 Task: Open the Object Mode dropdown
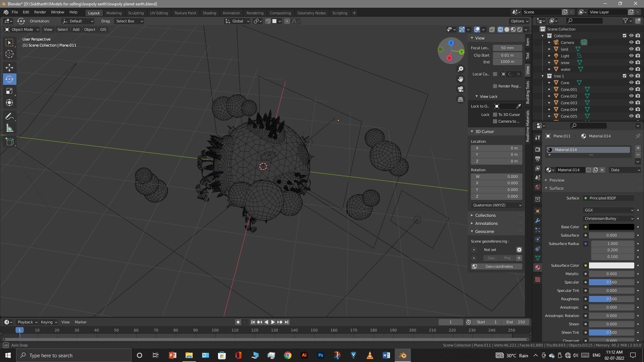pos(21,29)
